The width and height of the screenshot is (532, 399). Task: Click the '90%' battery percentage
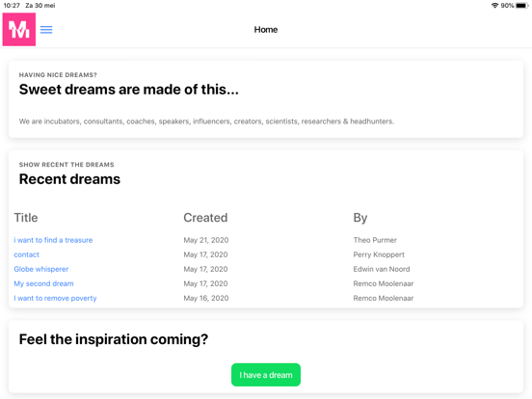click(x=507, y=6)
